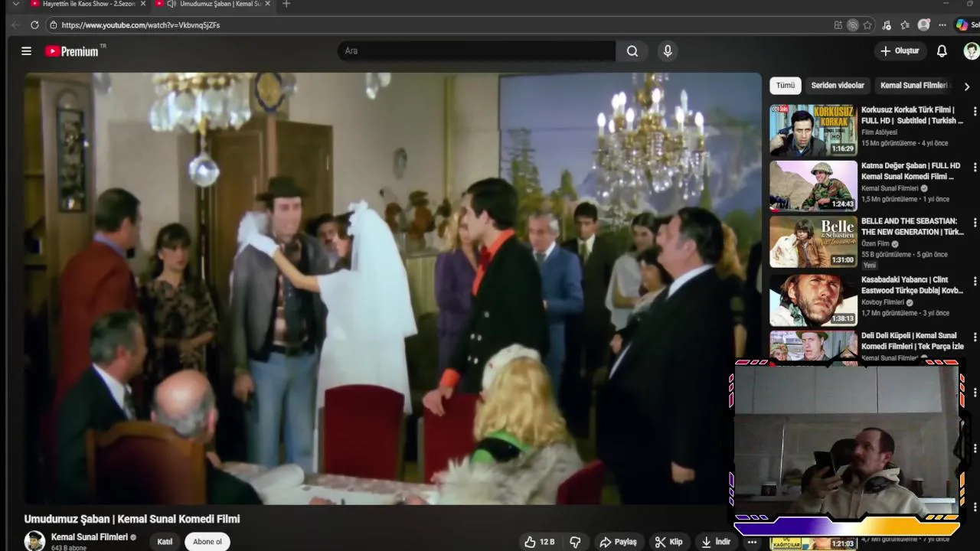Image resolution: width=980 pixels, height=551 pixels.
Task: Open Korkusuz Korkak Türk Filmi title
Action: [x=913, y=115]
